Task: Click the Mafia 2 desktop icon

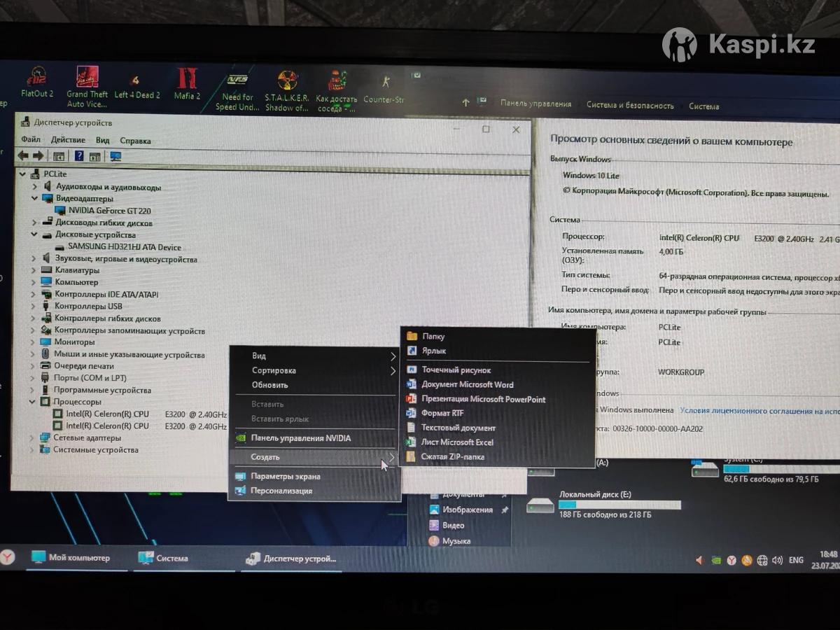Action: pyautogui.click(x=187, y=84)
